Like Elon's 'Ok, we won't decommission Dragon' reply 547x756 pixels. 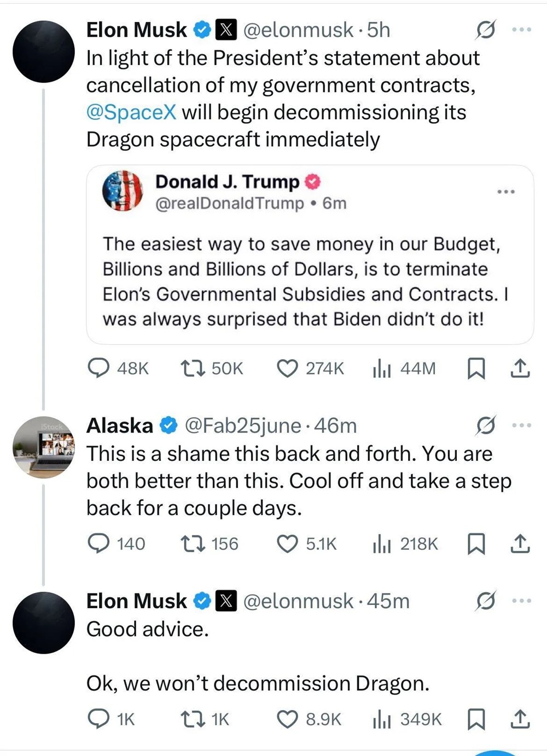287,720
